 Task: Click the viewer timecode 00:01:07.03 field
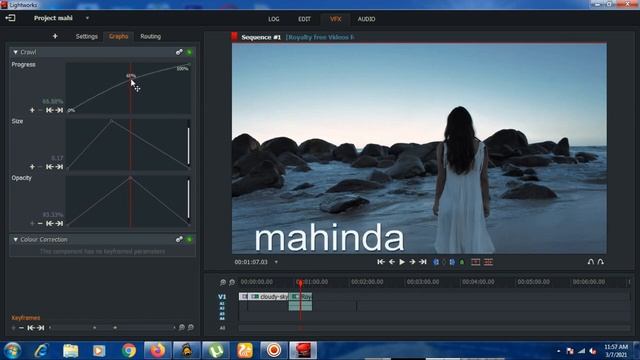(x=251, y=262)
